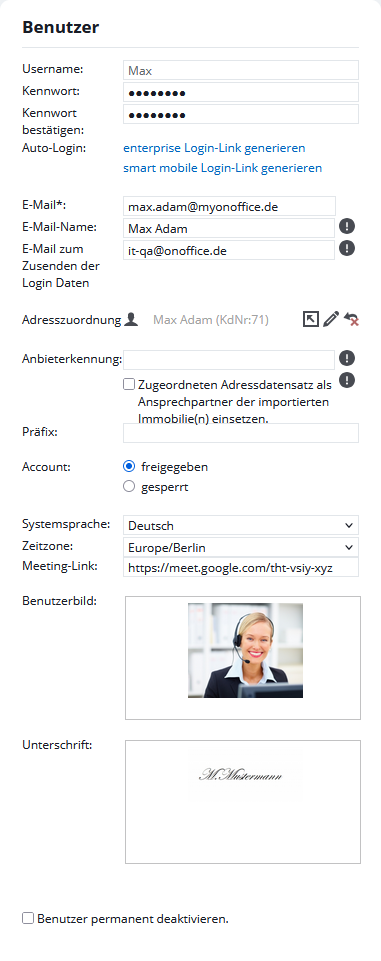This screenshot has height=961, width=381.
Task: Click the M.Mustermann signature image
Action: coord(241,776)
